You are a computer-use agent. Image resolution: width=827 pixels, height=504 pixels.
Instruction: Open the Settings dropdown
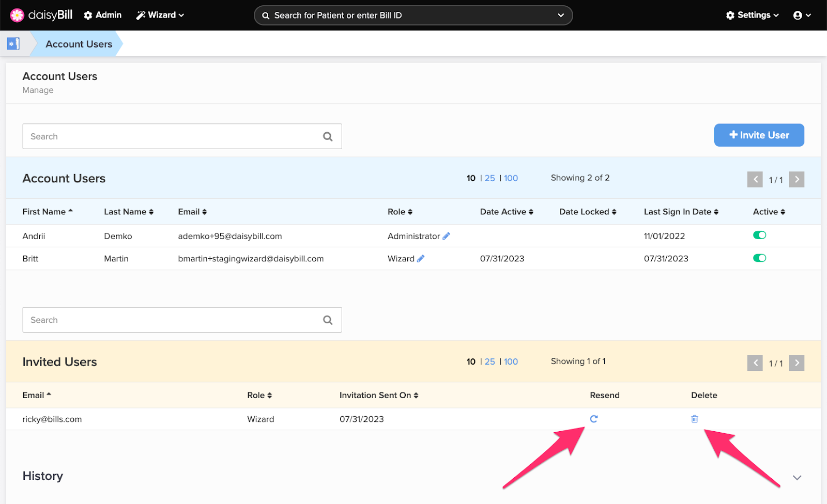coord(752,15)
